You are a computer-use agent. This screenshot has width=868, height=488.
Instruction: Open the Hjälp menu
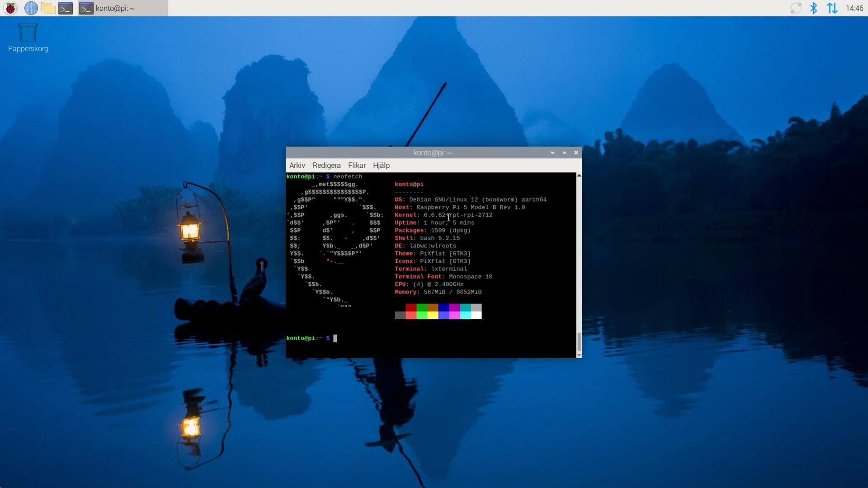pos(381,165)
